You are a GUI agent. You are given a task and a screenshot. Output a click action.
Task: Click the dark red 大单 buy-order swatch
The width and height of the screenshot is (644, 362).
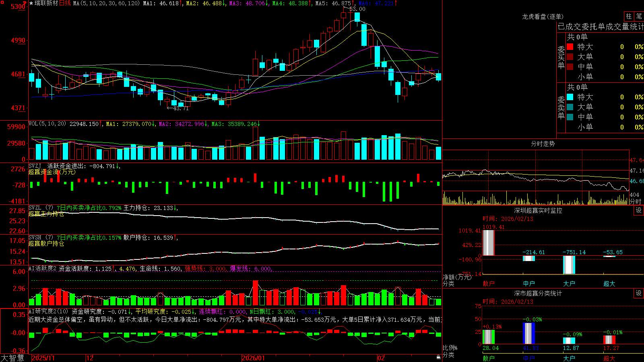(x=570, y=57)
